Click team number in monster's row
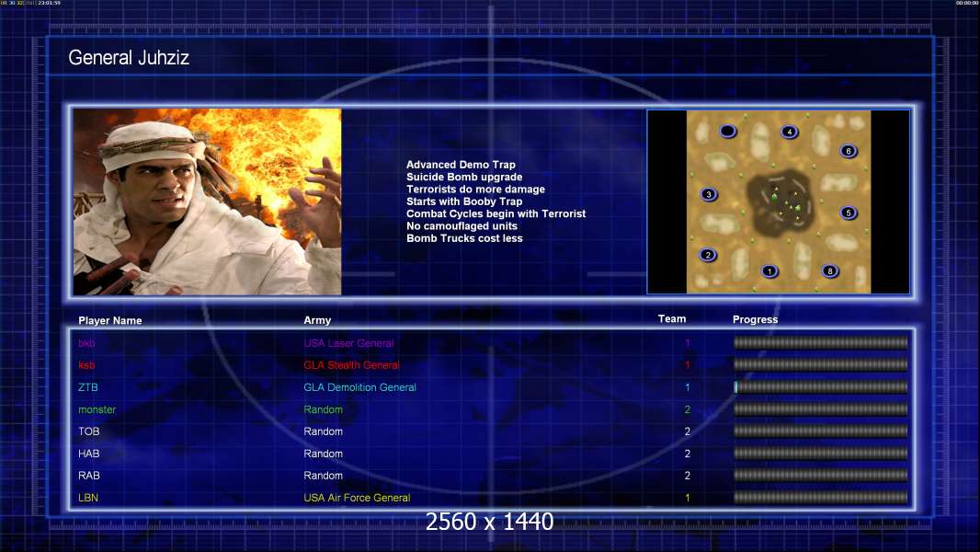This screenshot has height=552, width=980. coord(688,410)
